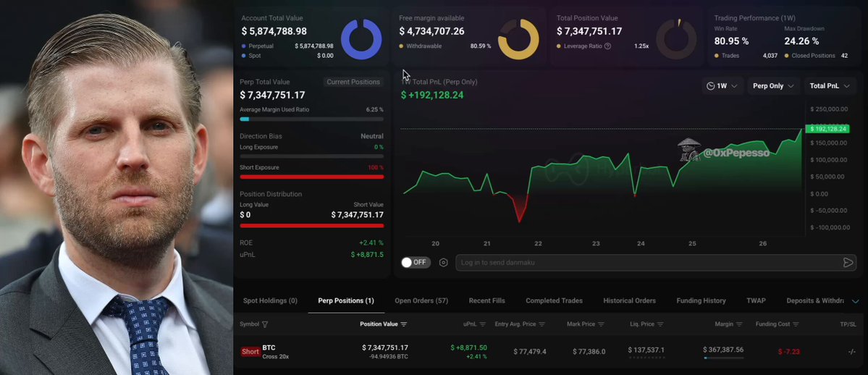868x375 pixels.
Task: Select Perp Positions (1) tab
Action: (346, 300)
